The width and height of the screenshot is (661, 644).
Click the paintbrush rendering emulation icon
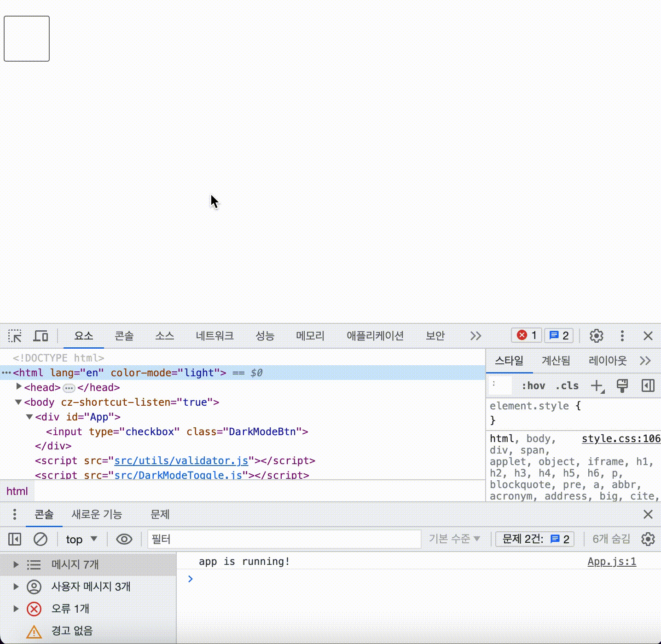click(622, 385)
